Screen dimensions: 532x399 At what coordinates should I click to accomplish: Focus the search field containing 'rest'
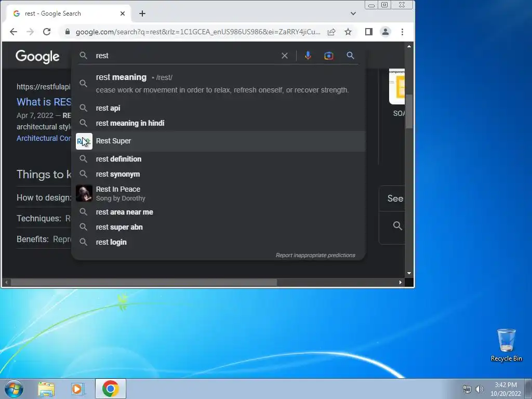click(187, 56)
